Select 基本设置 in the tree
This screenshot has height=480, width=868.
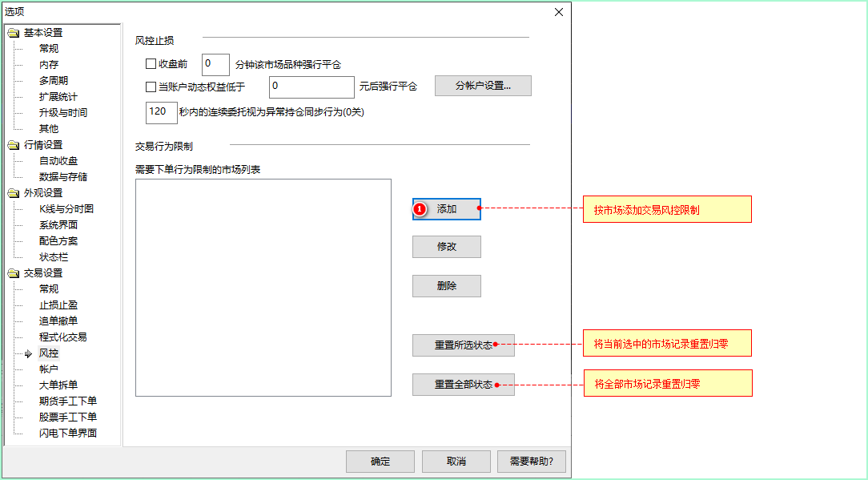pyautogui.click(x=43, y=33)
